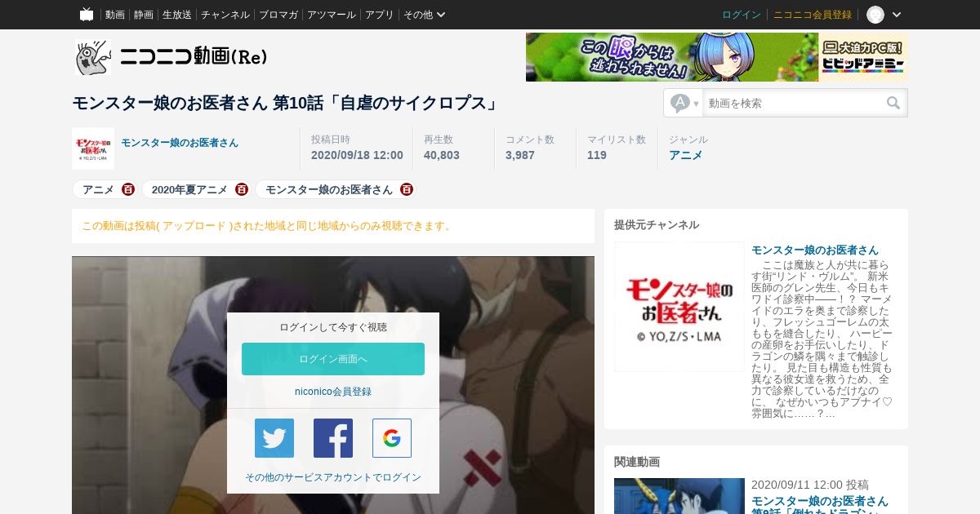
Task: Click the uploader channel thumbnail beside title
Action: pyautogui.click(x=93, y=148)
